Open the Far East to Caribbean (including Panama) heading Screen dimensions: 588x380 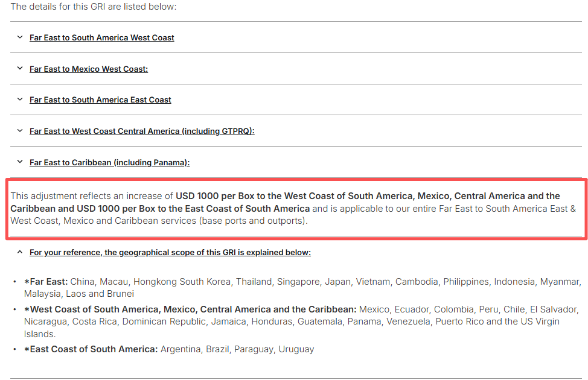(109, 162)
